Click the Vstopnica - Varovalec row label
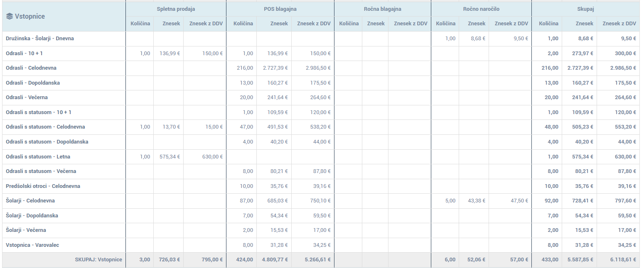Screen dimensions: 644x268 [32, 245]
